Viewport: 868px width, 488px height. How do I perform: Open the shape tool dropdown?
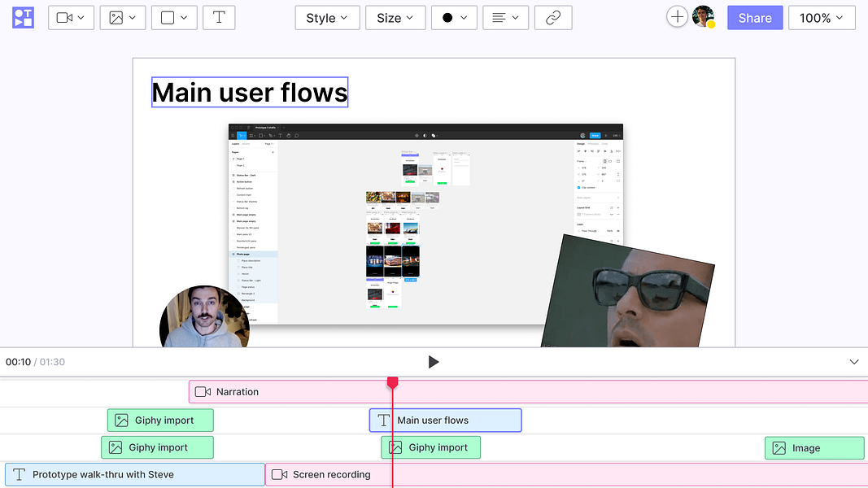tap(174, 18)
